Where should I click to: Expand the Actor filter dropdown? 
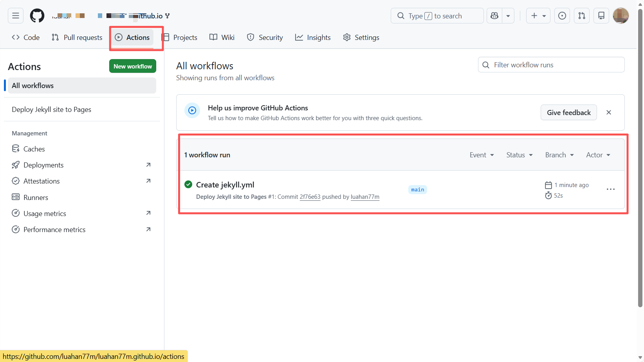click(598, 155)
